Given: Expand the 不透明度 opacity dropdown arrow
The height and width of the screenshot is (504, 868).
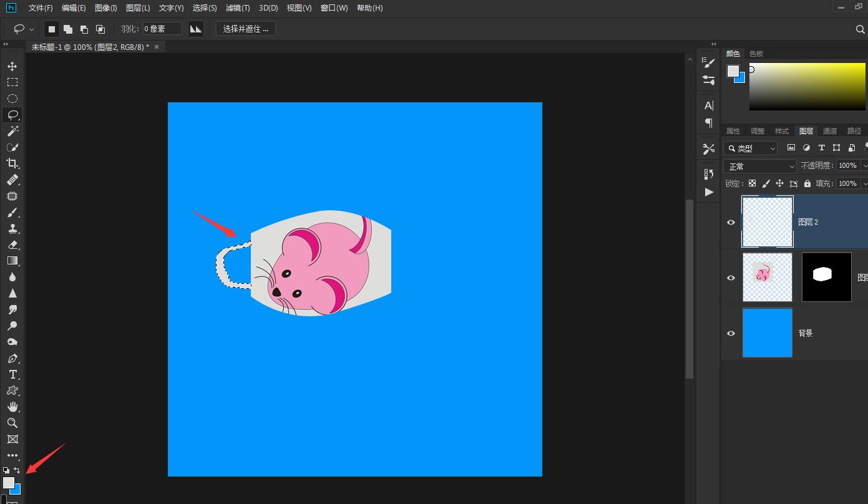Looking at the screenshot, I should (864, 166).
